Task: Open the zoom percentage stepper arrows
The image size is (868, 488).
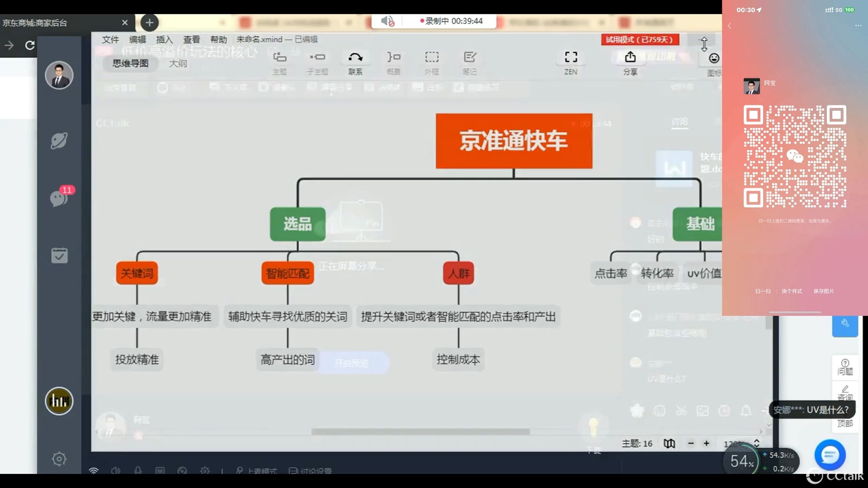Action: pyautogui.click(x=757, y=443)
